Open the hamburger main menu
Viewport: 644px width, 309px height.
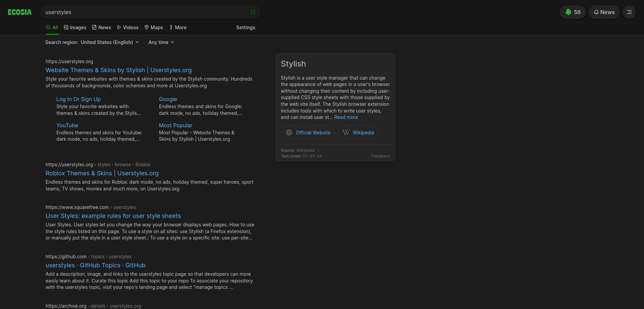[x=629, y=12]
